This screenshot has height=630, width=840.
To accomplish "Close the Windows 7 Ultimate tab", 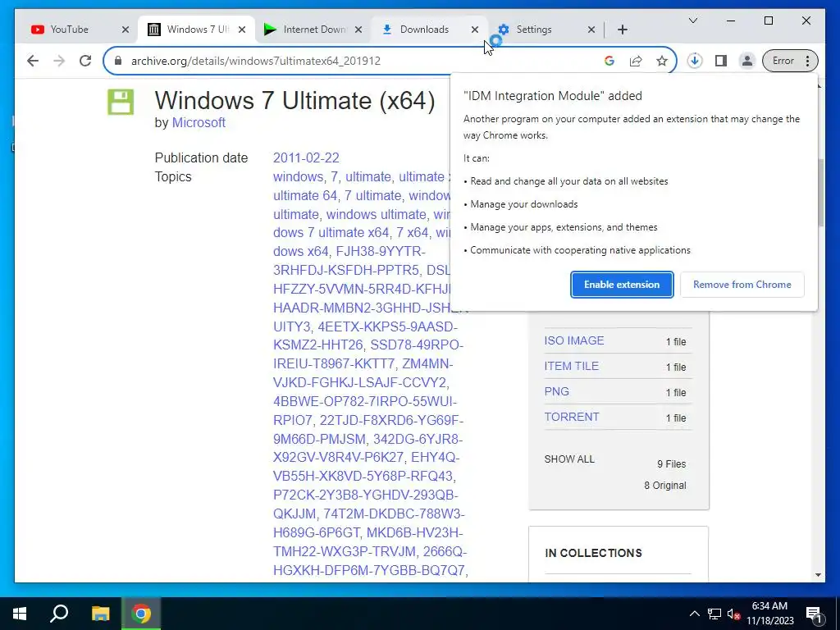I will click(x=242, y=30).
